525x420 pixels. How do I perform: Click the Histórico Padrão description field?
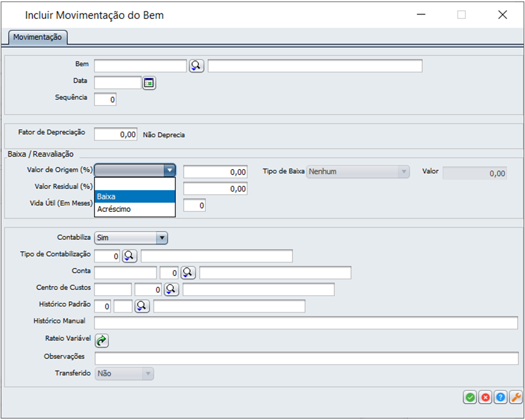click(229, 306)
